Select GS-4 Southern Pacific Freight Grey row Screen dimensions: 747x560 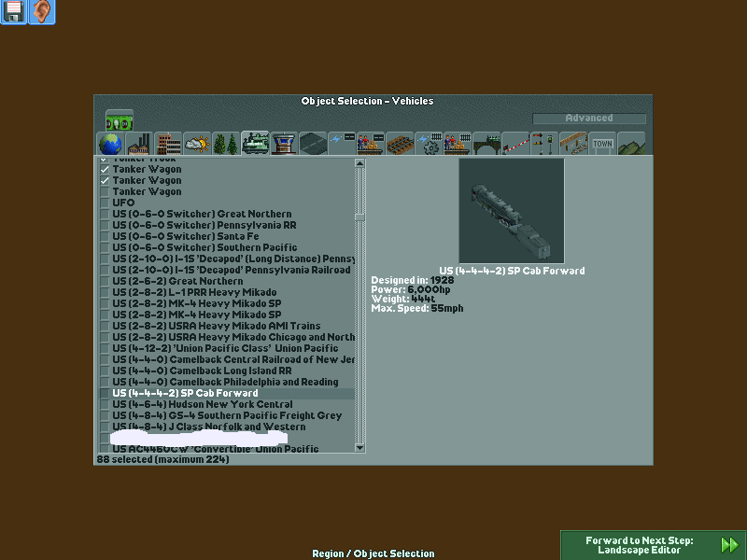[226, 415]
